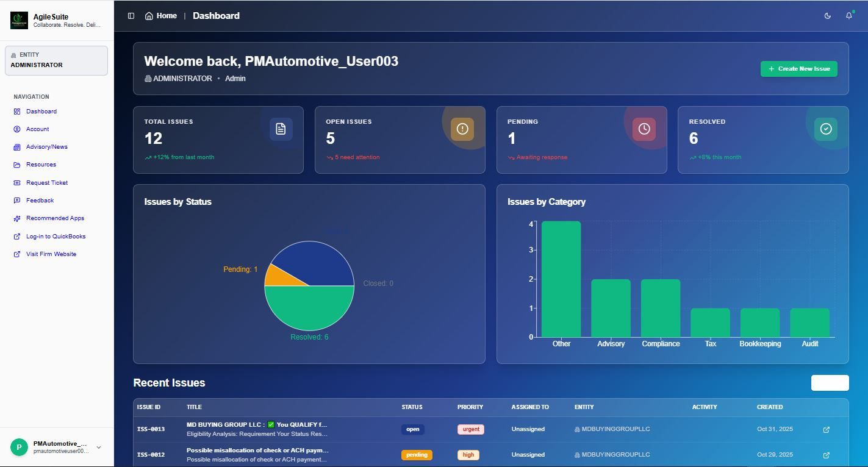Click the Home house icon

149,16
